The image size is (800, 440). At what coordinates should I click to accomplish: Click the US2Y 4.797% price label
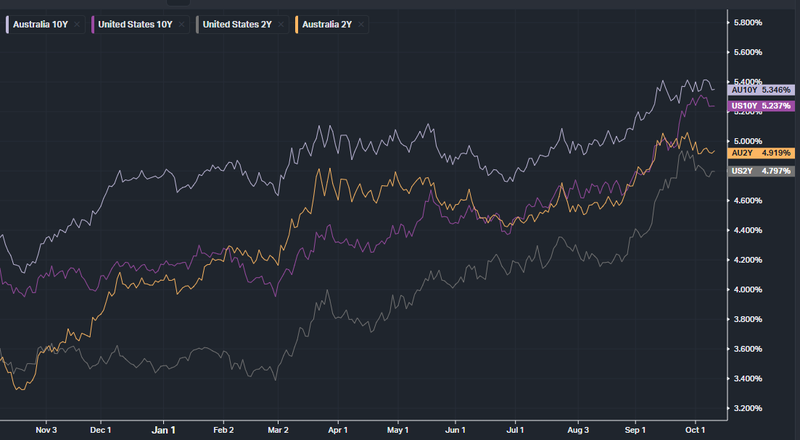pos(761,171)
